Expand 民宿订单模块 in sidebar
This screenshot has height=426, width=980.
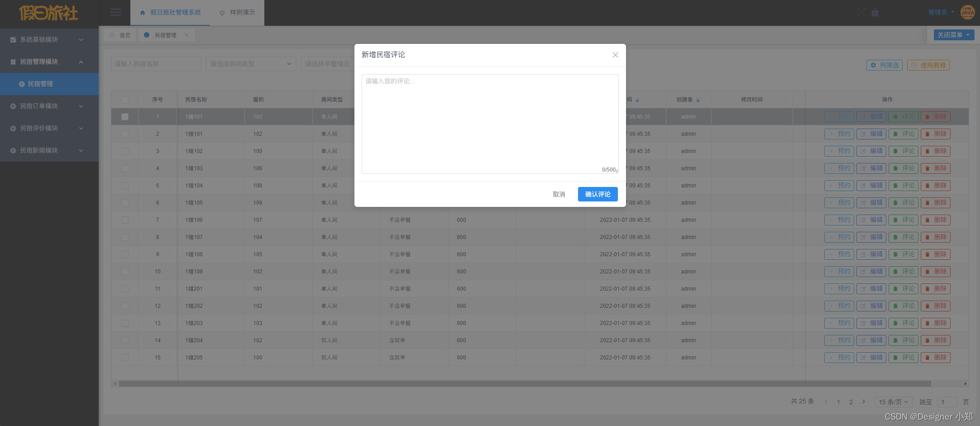click(x=49, y=106)
